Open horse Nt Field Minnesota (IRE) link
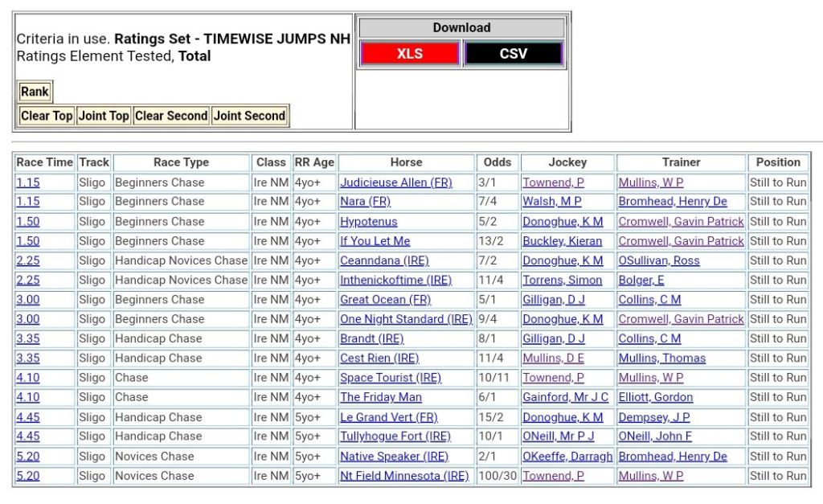This screenshot has width=823, height=504. [x=403, y=476]
